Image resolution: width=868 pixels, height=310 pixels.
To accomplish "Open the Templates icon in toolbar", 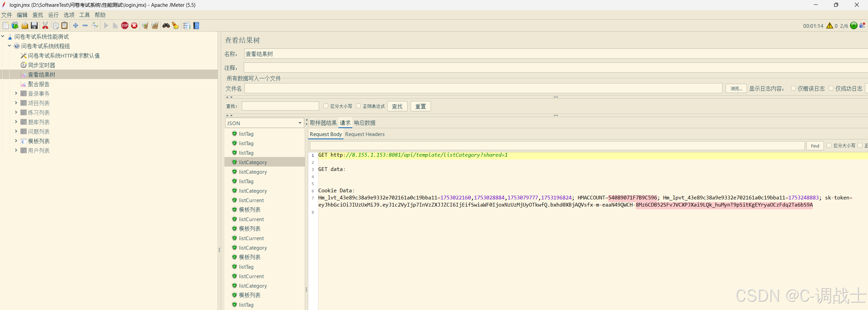I will (15, 25).
